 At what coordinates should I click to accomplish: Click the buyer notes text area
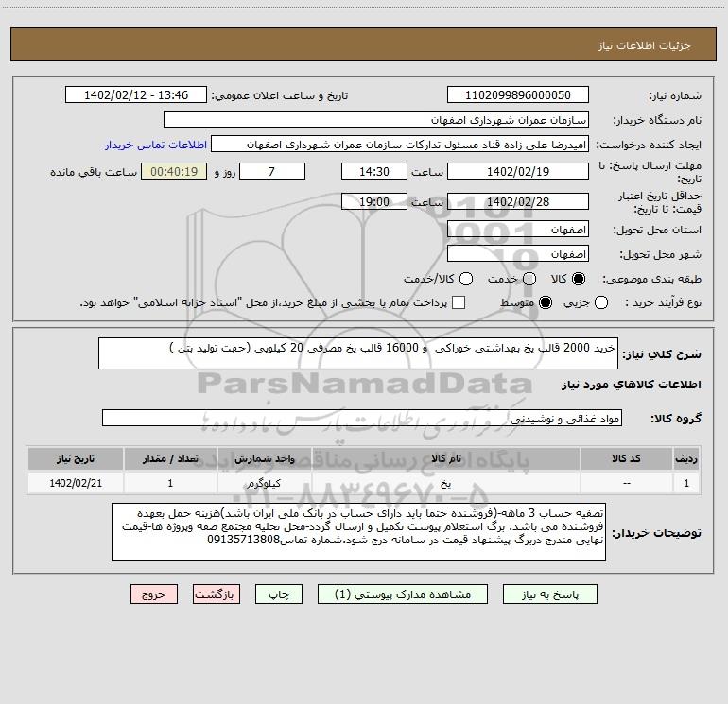[358, 532]
